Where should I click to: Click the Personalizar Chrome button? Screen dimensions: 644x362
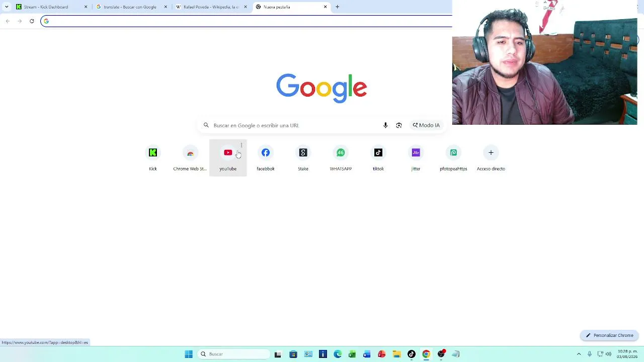[609, 335]
